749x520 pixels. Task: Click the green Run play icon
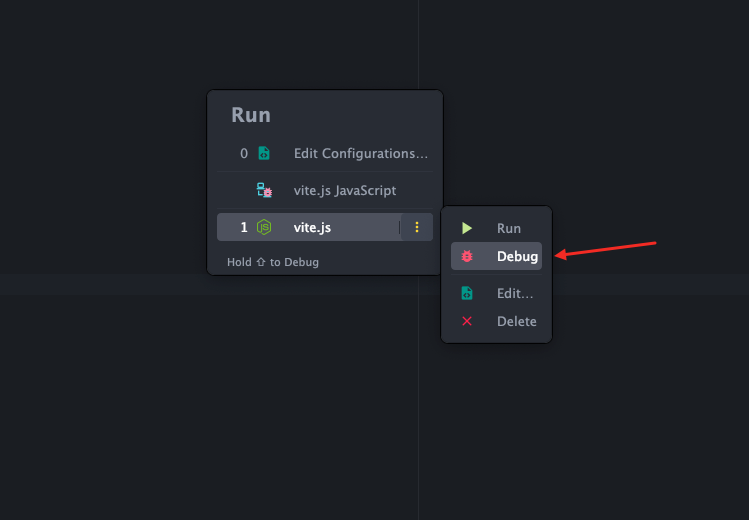(x=467, y=229)
